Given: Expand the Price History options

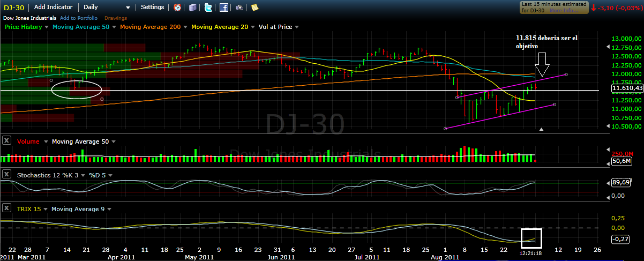Looking at the screenshot, I should pyautogui.click(x=26, y=27).
